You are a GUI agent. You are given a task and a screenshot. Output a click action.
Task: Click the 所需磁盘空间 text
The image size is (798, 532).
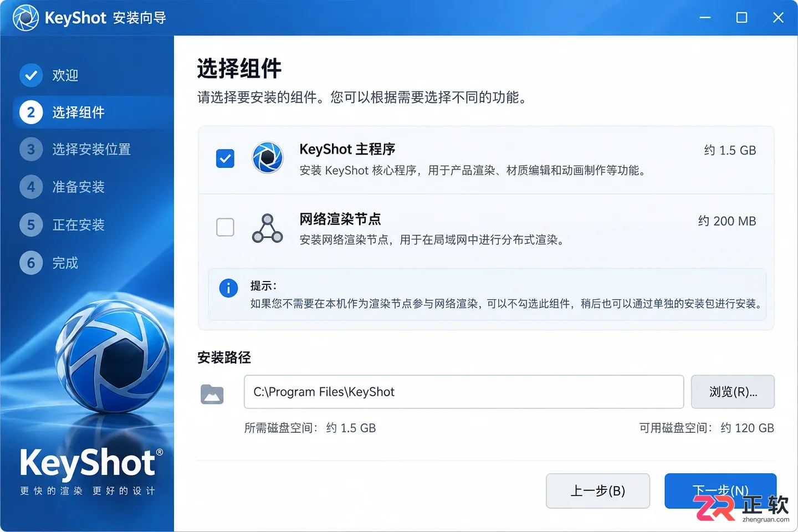[310, 428]
